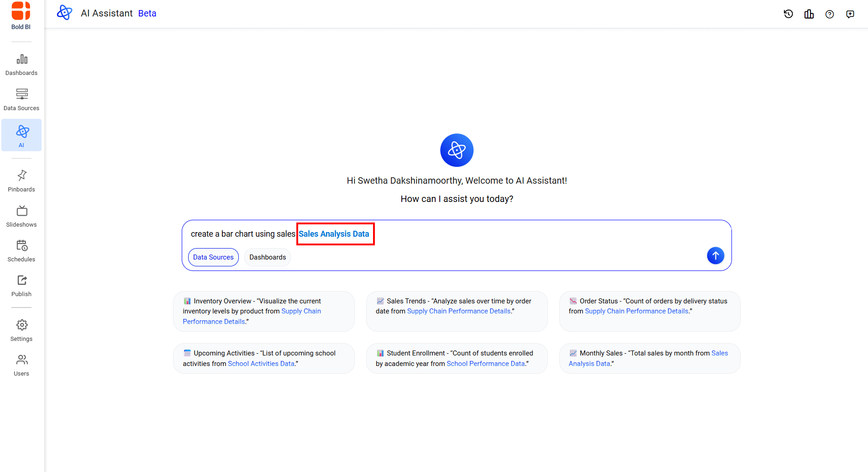Open Dashboards from the sidebar
868x472 pixels.
pos(21,65)
